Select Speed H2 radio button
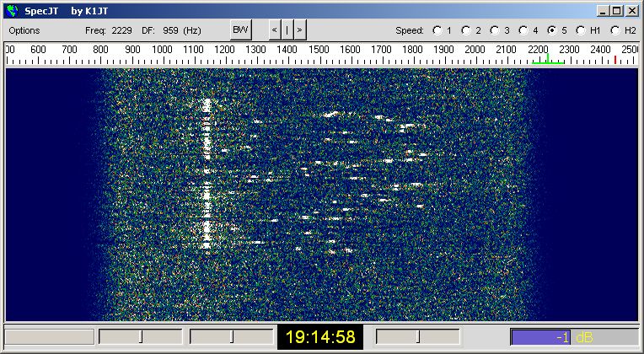The image size is (644, 354). coord(615,30)
